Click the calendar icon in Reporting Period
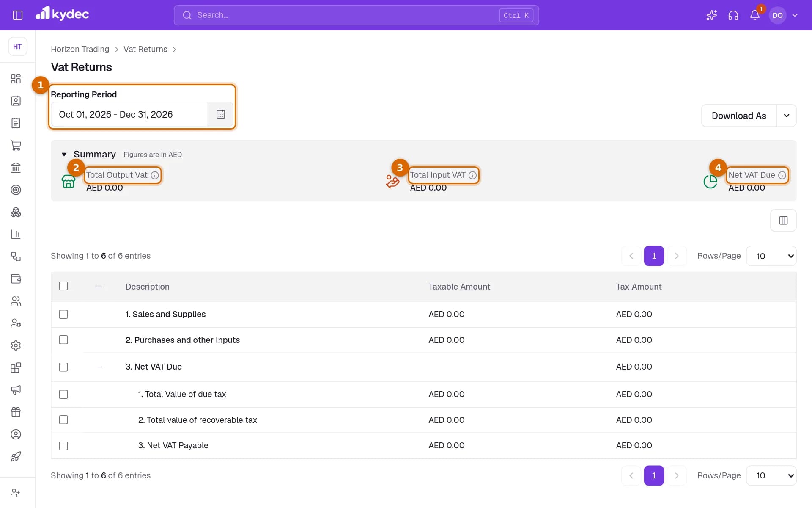The height and width of the screenshot is (508, 812). [x=220, y=114]
